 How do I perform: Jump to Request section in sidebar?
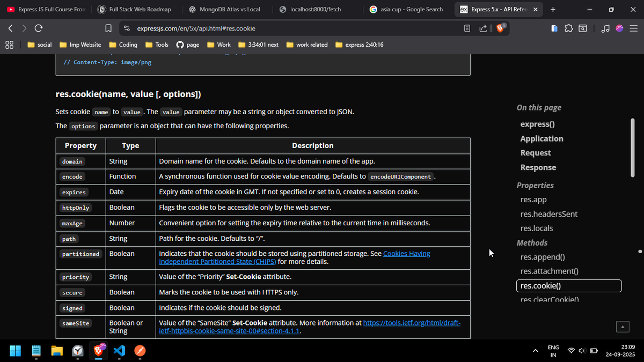pyautogui.click(x=536, y=153)
